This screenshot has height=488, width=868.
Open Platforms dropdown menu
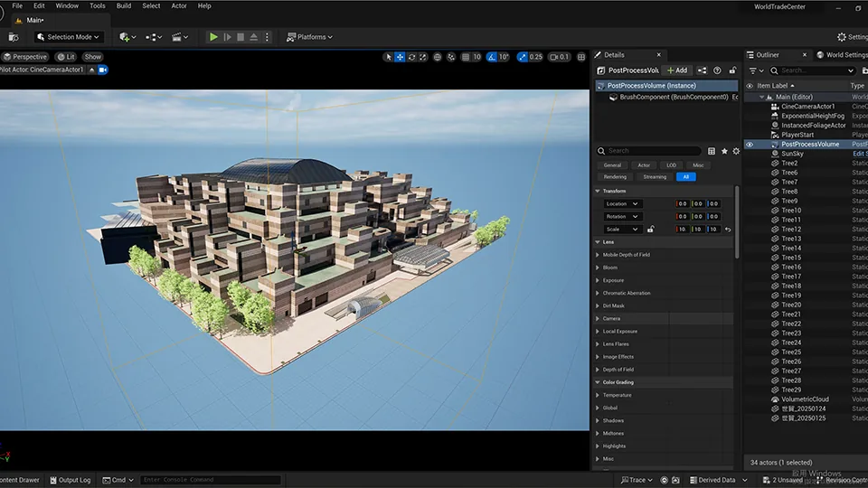tap(309, 37)
